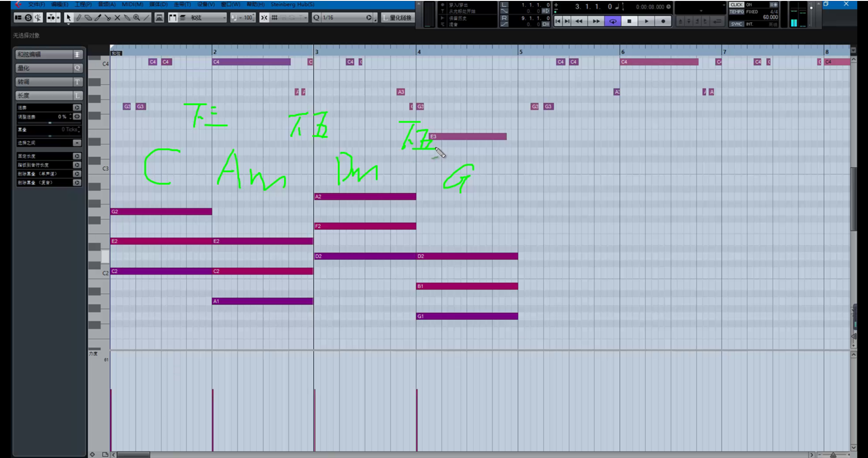This screenshot has width=868, height=458.
Task: Apply the 固定长度 function button
Action: (77, 156)
